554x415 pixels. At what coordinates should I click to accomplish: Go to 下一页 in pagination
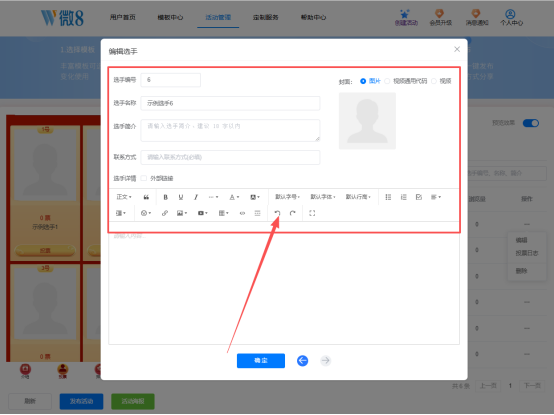pyautogui.click(x=532, y=386)
